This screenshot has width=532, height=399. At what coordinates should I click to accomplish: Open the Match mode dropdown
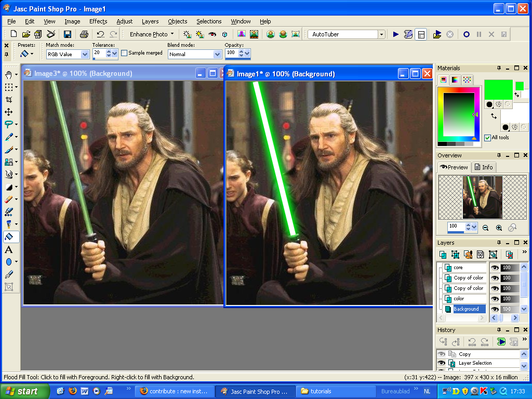click(85, 55)
